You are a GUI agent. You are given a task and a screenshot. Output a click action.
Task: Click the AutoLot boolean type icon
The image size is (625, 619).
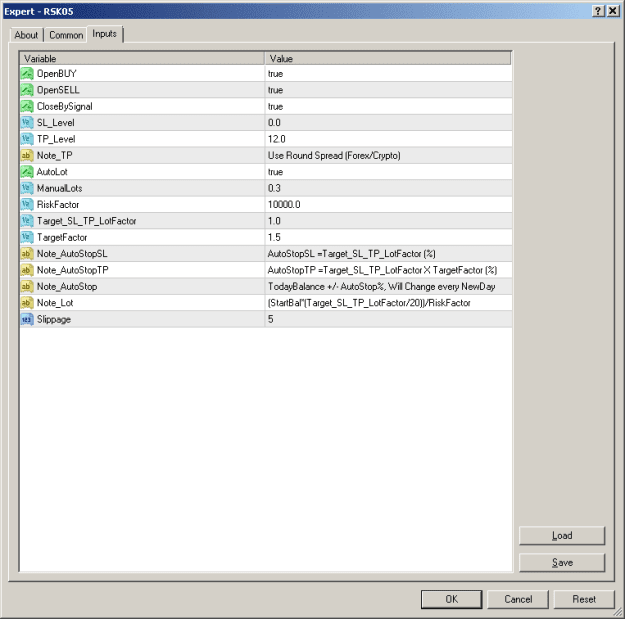(27, 172)
